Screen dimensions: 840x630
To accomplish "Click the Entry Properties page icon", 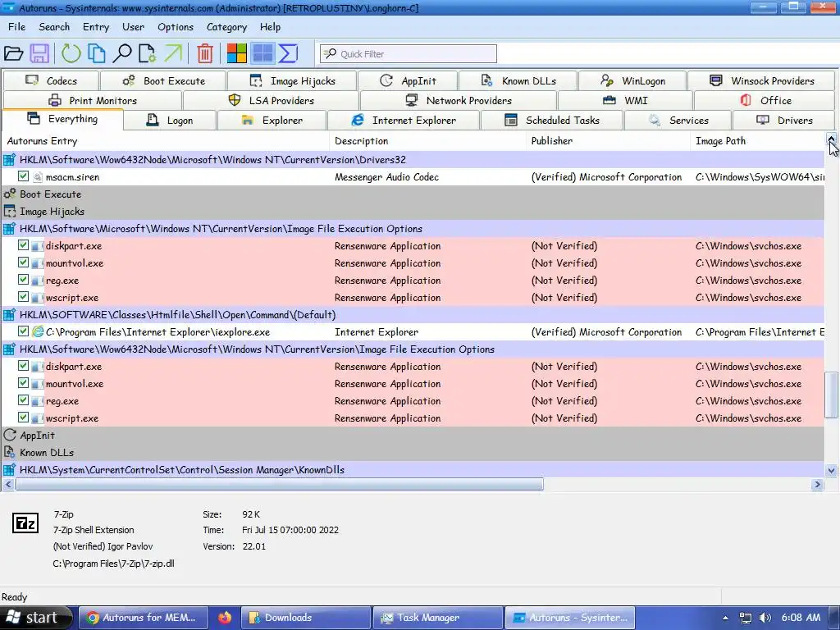I will point(148,53).
